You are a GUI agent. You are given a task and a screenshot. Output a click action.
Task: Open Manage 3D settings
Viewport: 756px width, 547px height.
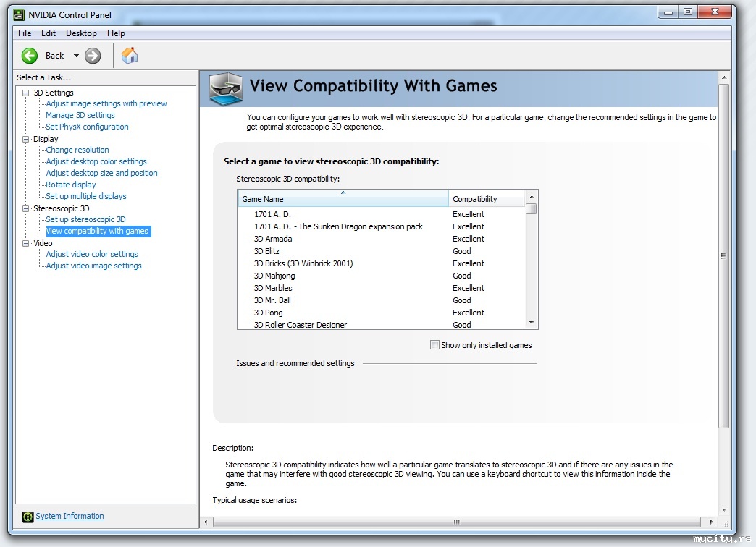click(x=80, y=115)
